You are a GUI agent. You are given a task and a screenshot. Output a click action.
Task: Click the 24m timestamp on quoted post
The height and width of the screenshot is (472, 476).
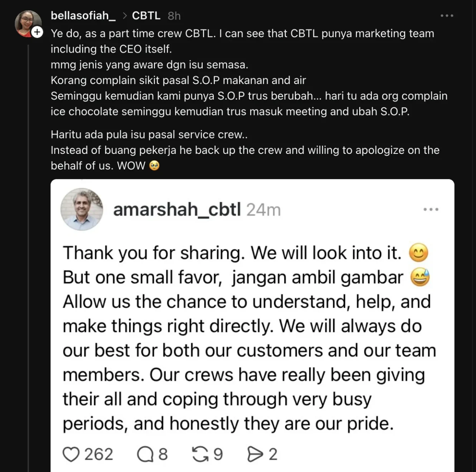click(x=263, y=210)
